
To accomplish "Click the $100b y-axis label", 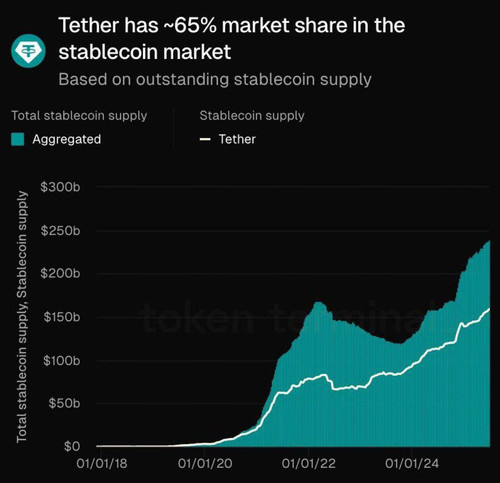I will tap(62, 361).
